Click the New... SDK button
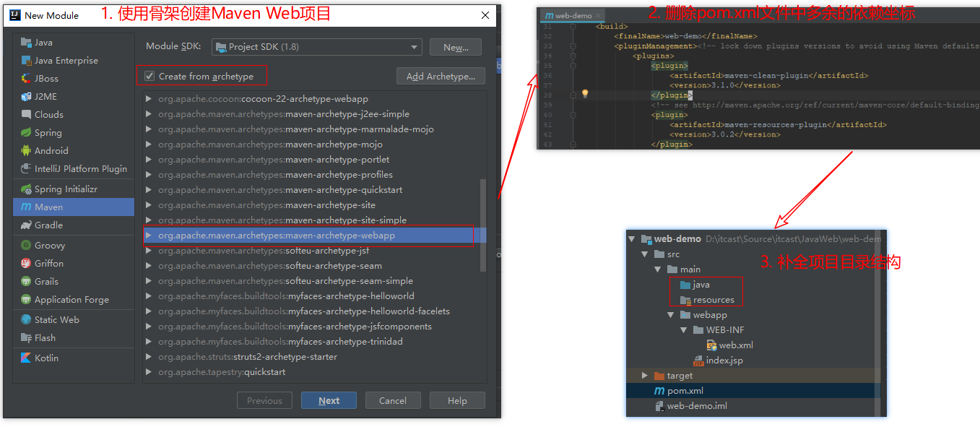 coord(456,47)
